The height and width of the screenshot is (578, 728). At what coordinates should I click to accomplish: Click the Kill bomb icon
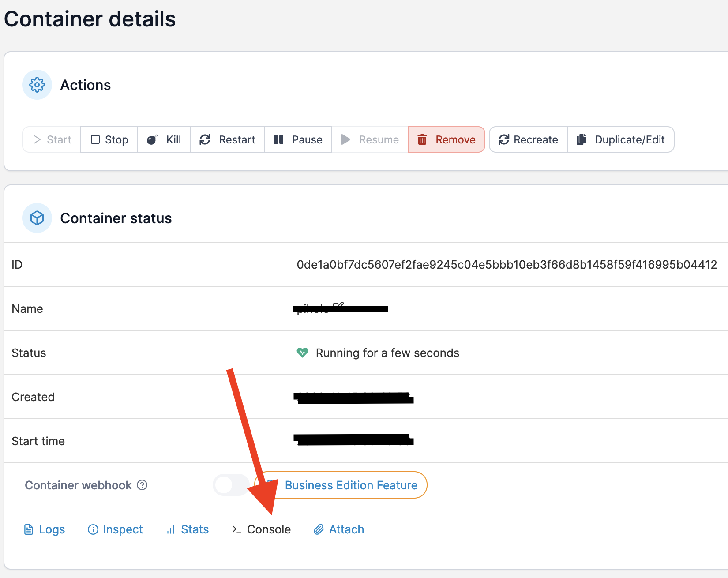[x=152, y=139]
